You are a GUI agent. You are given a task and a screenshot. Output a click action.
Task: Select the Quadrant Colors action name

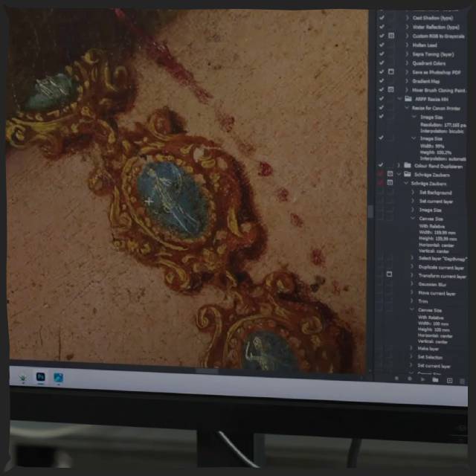(428, 63)
